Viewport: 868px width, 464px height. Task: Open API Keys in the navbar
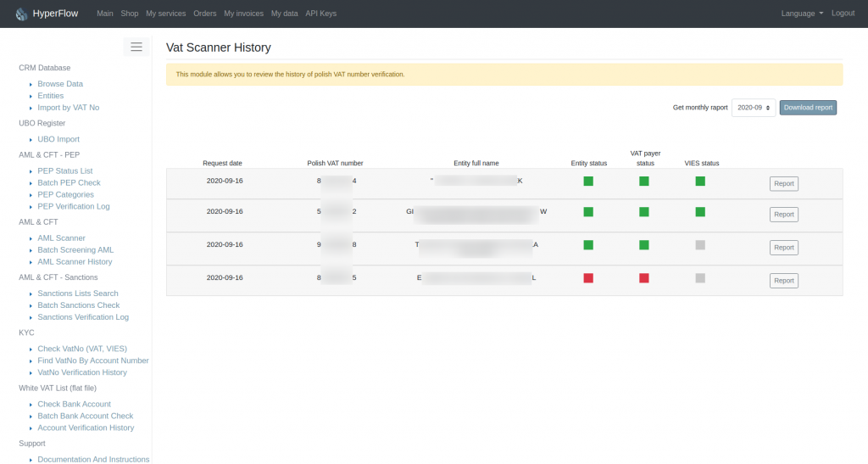321,14
